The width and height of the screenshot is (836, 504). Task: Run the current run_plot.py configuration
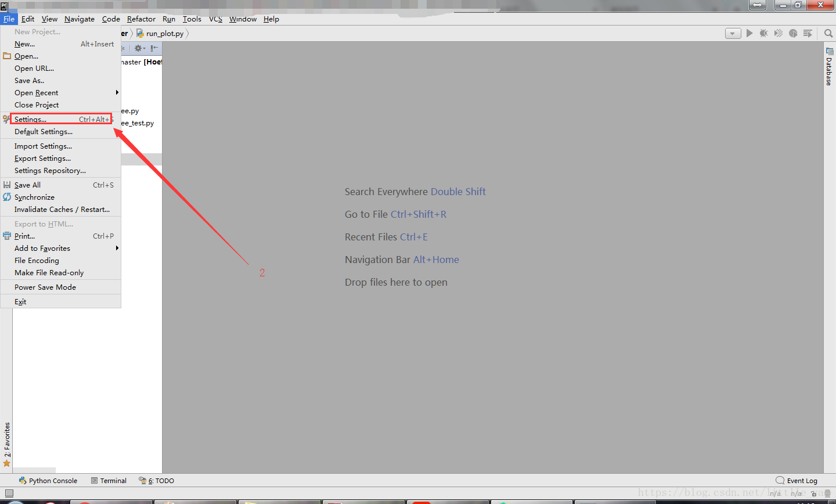[x=749, y=33]
